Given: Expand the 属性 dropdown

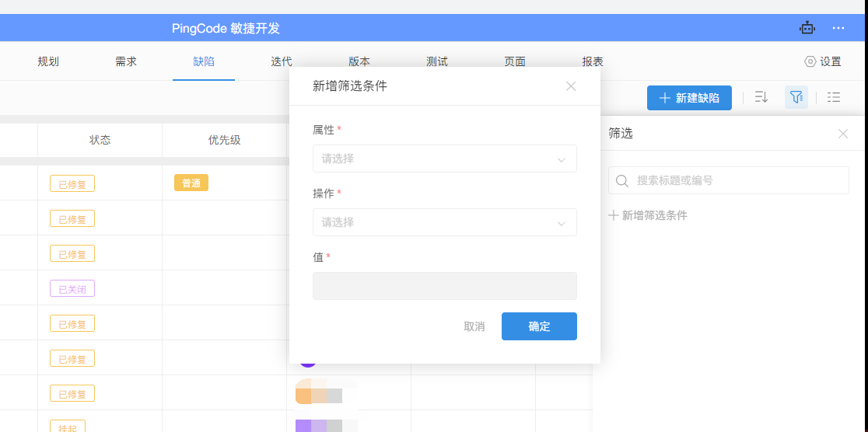Looking at the screenshot, I should pyautogui.click(x=444, y=159).
